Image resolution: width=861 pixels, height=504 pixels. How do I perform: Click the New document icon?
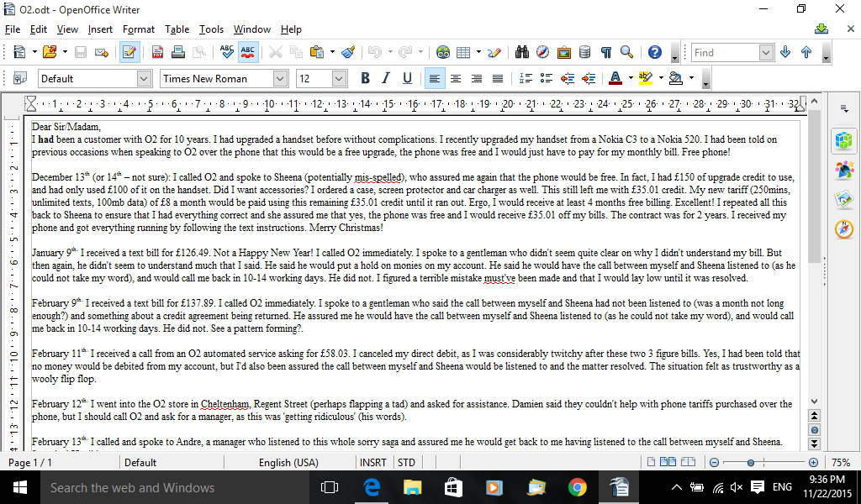coord(19,52)
